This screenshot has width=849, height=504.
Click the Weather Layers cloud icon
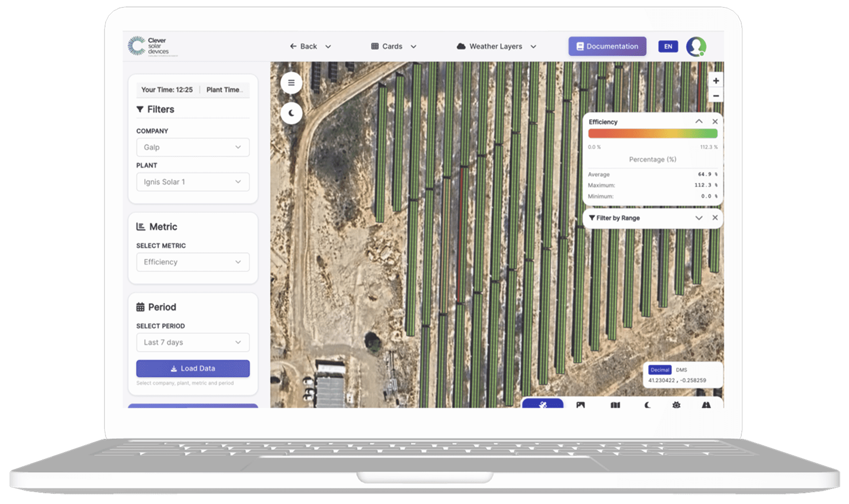(462, 46)
